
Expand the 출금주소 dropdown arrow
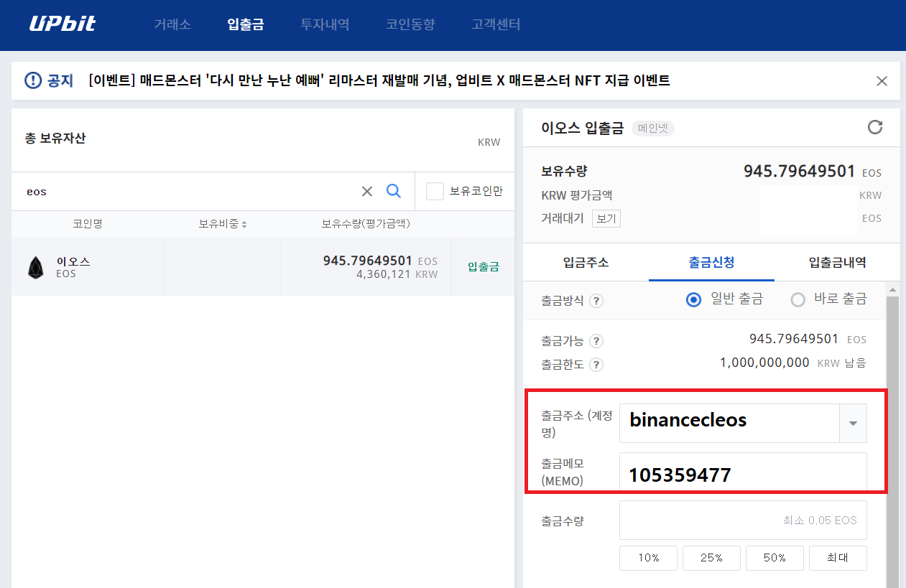pyautogui.click(x=853, y=423)
